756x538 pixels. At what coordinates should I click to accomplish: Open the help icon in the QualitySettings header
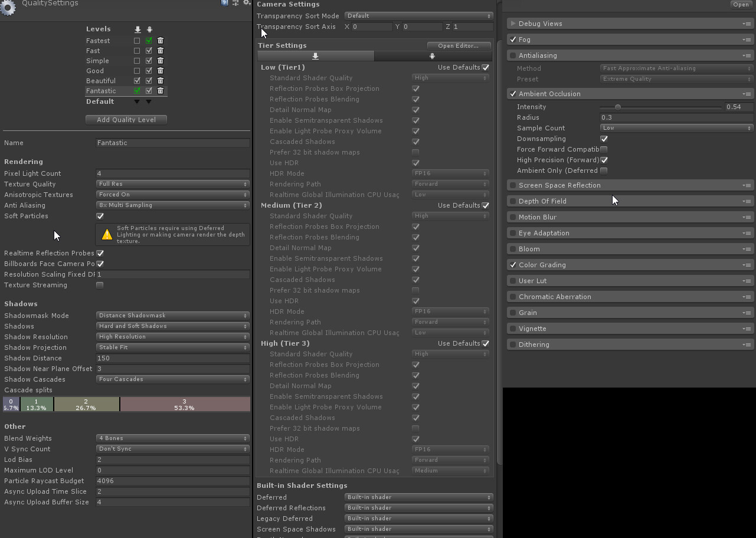225,3
